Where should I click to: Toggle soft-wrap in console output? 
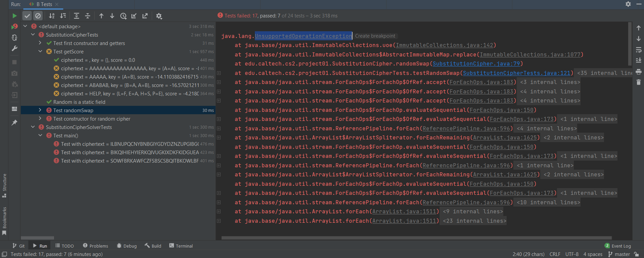[x=638, y=50]
